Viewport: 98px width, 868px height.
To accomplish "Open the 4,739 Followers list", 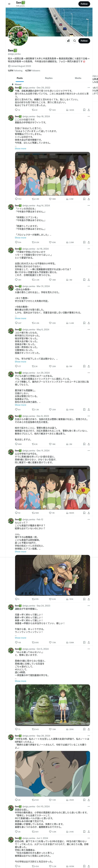I will (33, 70).
